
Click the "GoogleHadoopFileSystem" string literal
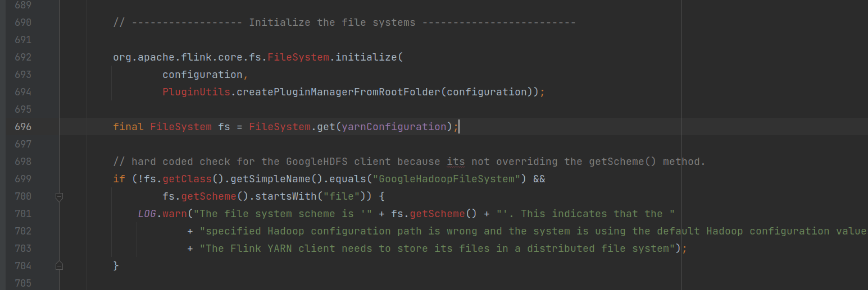coord(447,179)
